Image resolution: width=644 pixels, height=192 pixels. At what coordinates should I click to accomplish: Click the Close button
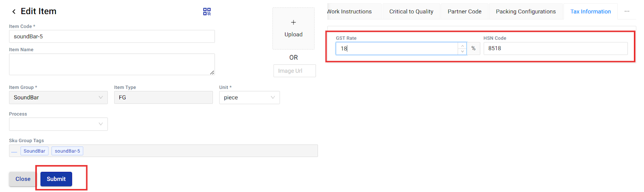click(23, 179)
